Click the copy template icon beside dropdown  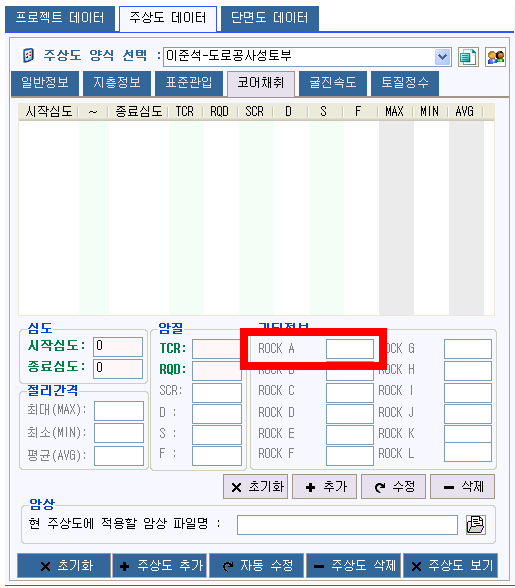(x=468, y=57)
